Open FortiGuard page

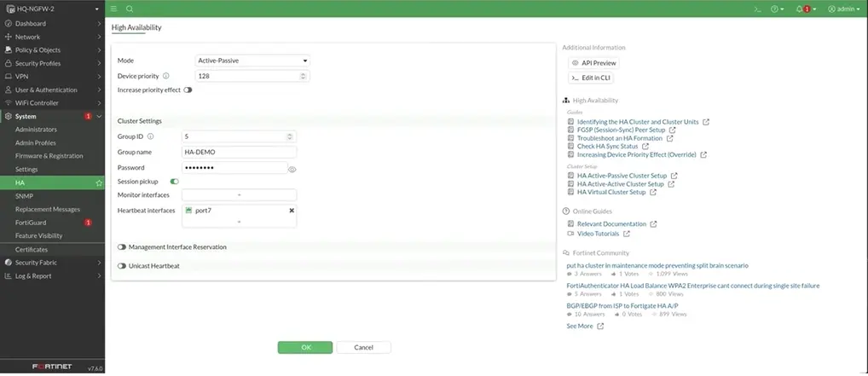coord(31,223)
